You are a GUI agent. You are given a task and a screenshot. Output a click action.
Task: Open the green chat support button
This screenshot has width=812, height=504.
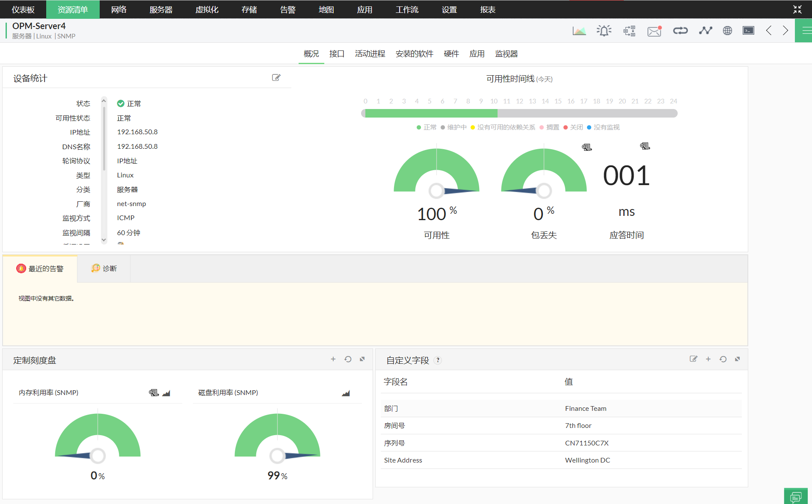click(x=796, y=496)
